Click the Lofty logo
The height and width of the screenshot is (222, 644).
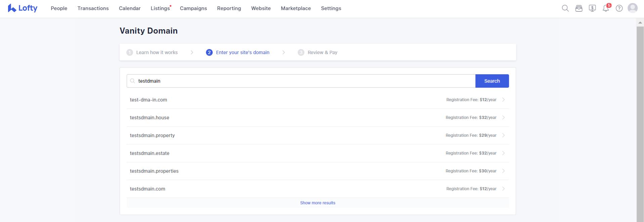tap(23, 8)
